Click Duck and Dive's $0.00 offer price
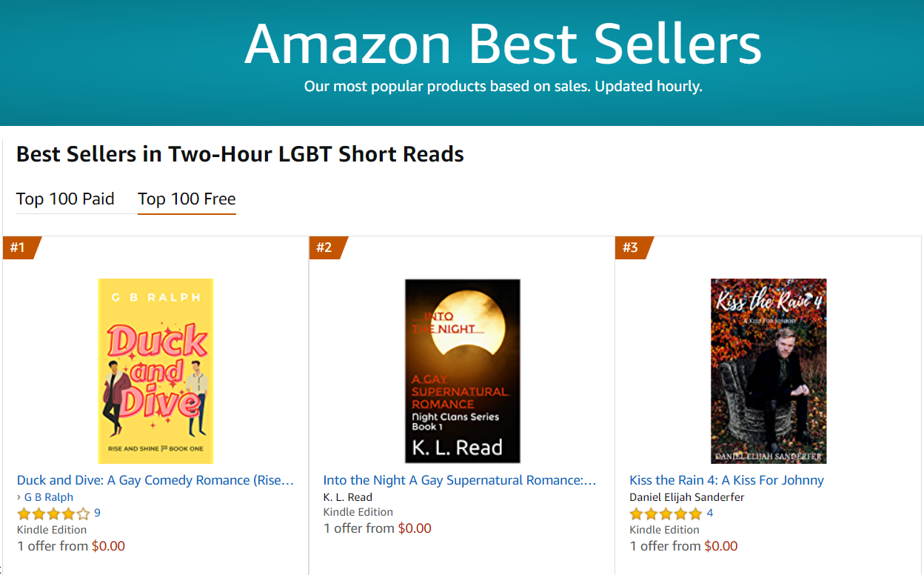Image resolution: width=924 pixels, height=575 pixels. click(x=108, y=546)
